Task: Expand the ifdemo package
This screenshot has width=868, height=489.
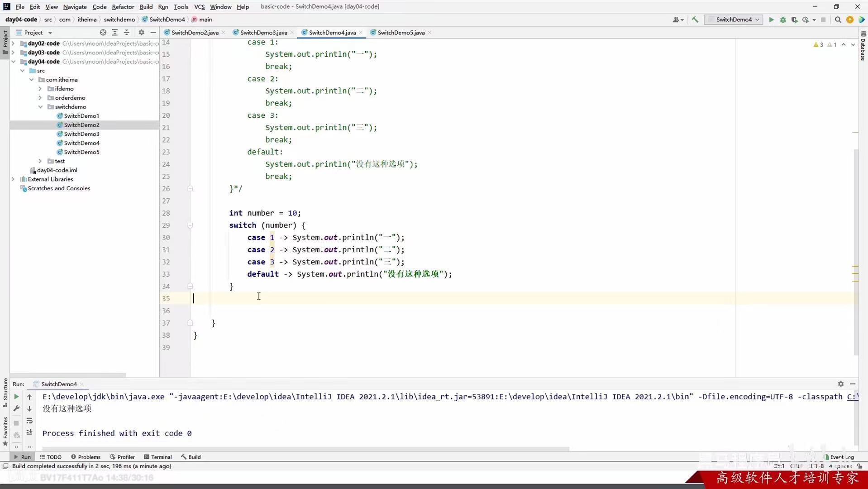Action: (40, 89)
